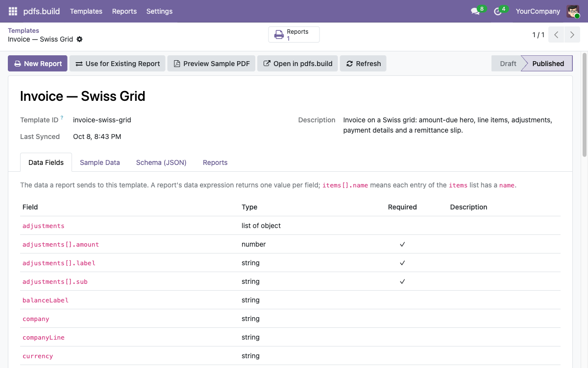Open the messages chat icon
This screenshot has width=588, height=368.
point(475,11)
